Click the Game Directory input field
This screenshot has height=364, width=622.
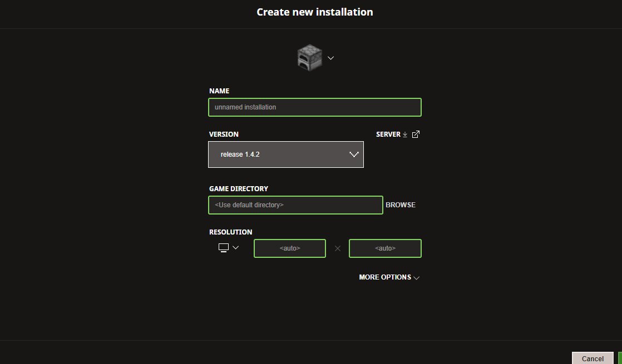pos(295,205)
